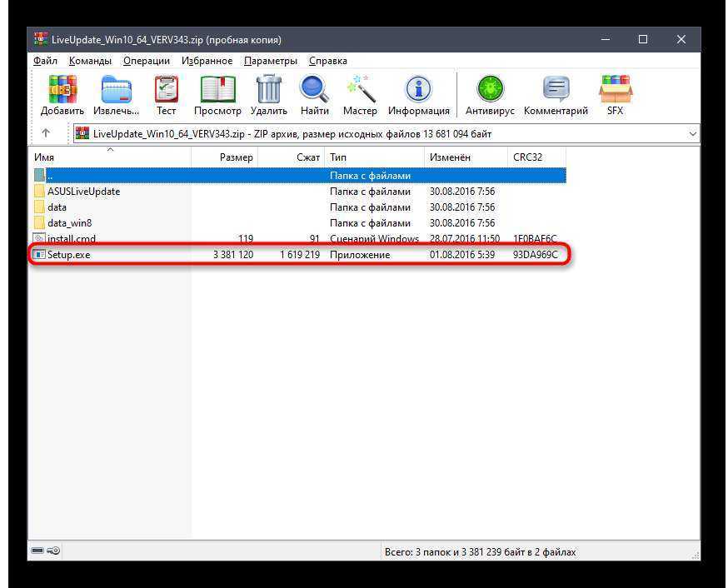The image size is (728, 588).
Task: Select the ASUSLiveUpdate folder
Action: pyautogui.click(x=83, y=192)
